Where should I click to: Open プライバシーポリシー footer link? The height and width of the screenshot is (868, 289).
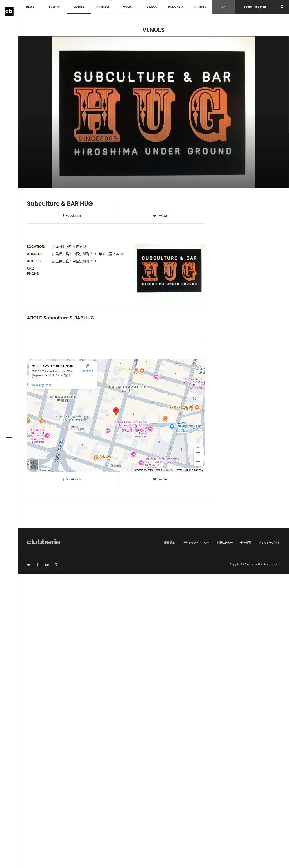pos(196,543)
